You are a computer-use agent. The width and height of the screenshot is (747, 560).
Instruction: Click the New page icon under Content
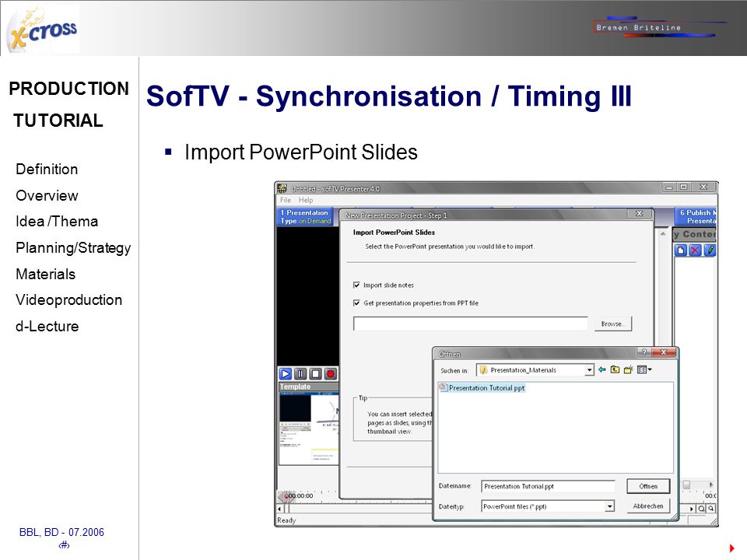point(681,250)
